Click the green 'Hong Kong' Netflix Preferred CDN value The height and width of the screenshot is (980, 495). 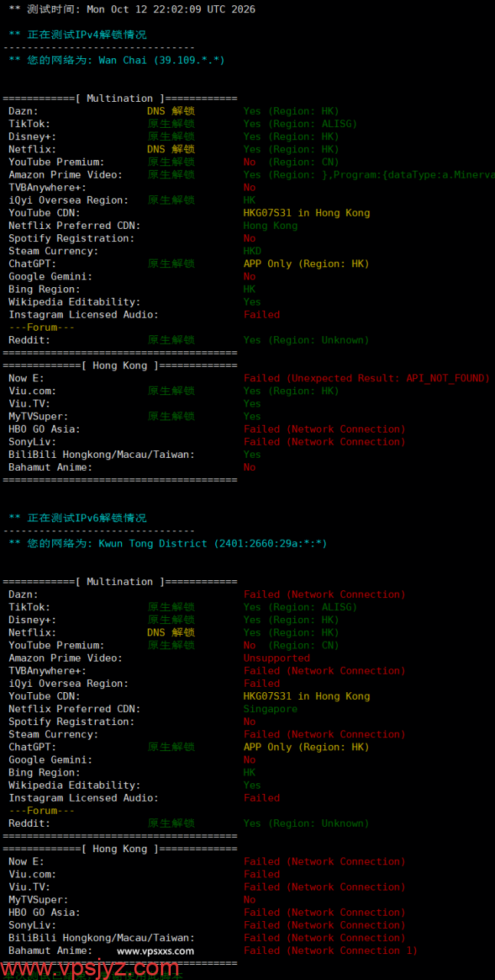[270, 225]
